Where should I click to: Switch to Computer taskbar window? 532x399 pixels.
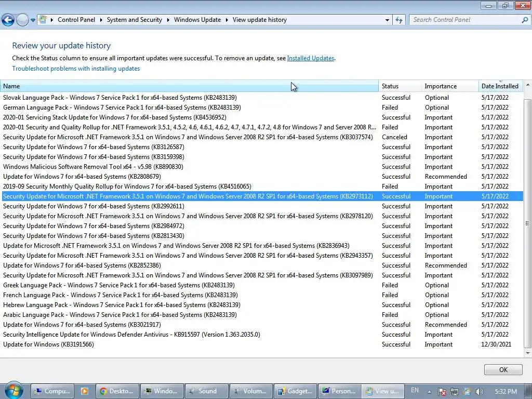coord(52,391)
